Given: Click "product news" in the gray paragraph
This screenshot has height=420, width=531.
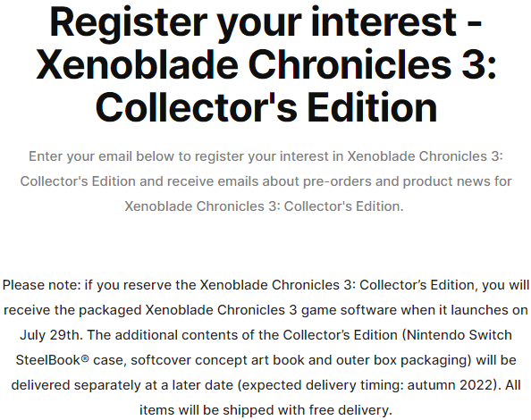Looking at the screenshot, I should click(x=446, y=181).
